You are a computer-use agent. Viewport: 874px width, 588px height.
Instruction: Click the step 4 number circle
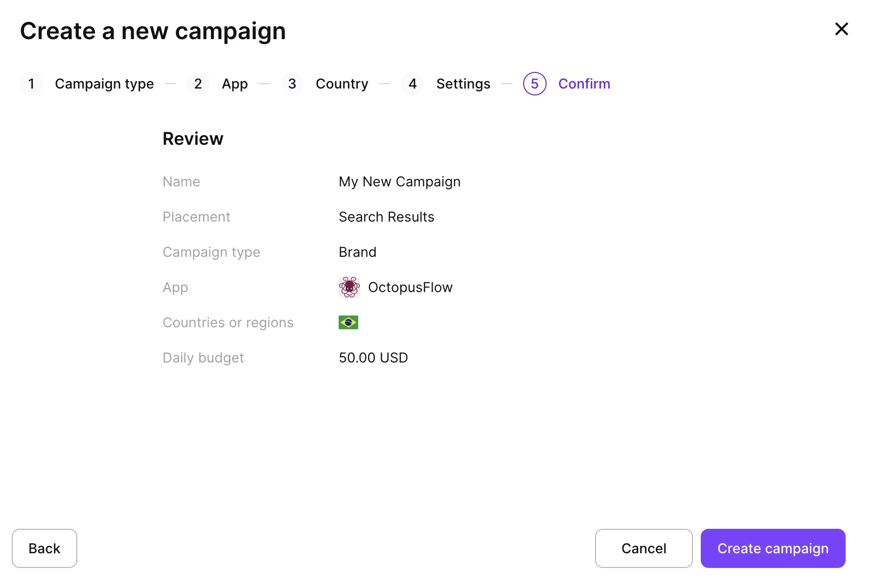coord(413,84)
